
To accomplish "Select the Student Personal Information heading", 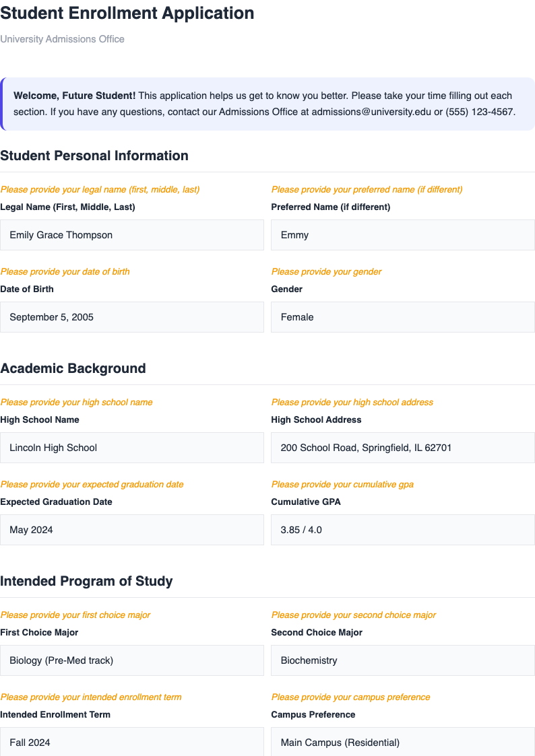I will [94, 156].
